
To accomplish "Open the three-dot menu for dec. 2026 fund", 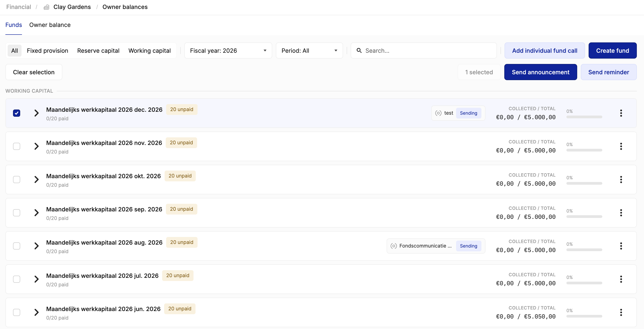I will pos(621,113).
